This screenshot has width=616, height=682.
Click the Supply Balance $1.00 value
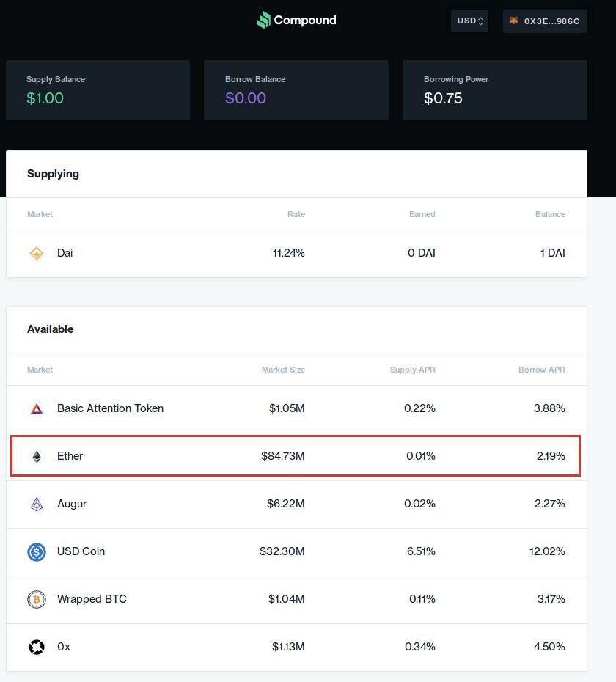point(45,98)
